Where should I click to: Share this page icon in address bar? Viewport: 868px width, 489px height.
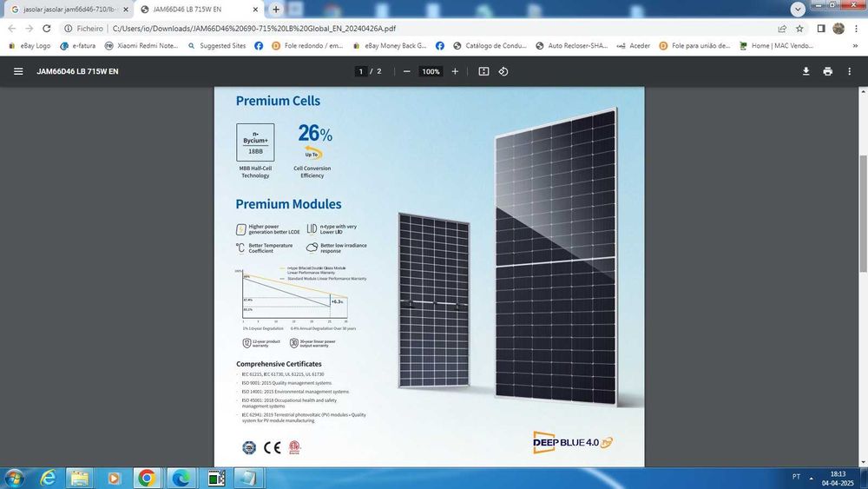[782, 29]
